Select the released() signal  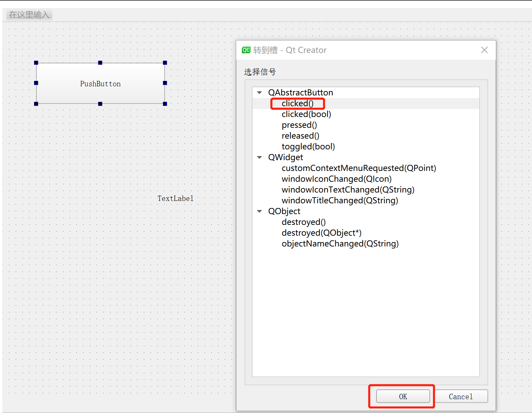coord(300,136)
